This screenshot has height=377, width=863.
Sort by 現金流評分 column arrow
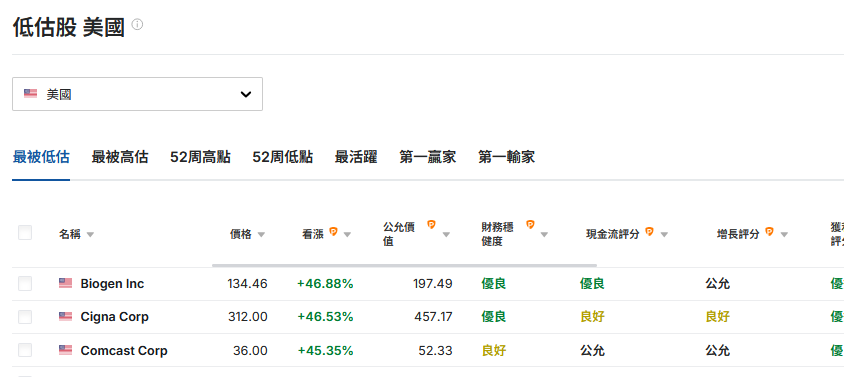point(664,235)
